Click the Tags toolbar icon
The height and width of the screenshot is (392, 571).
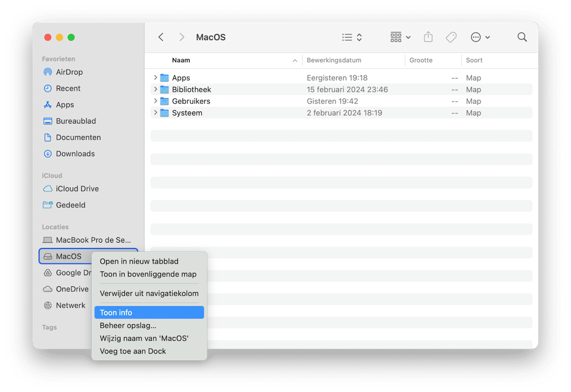[451, 37]
